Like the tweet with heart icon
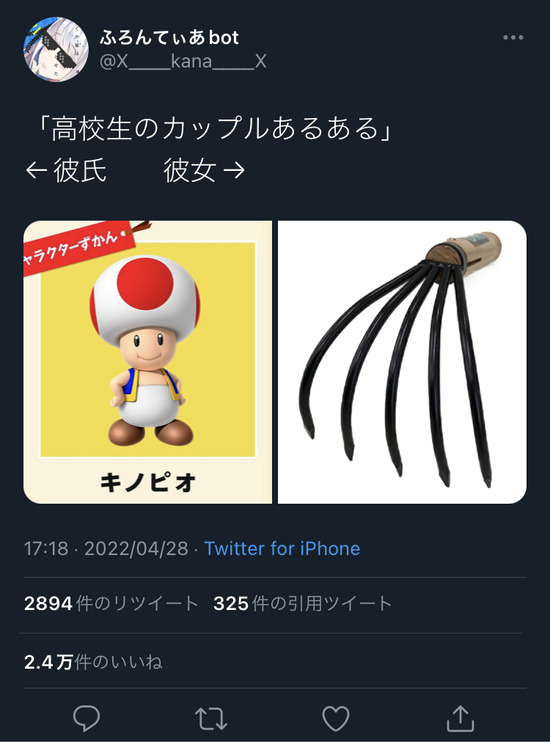Screen dimensions: 550x742 click(336, 718)
